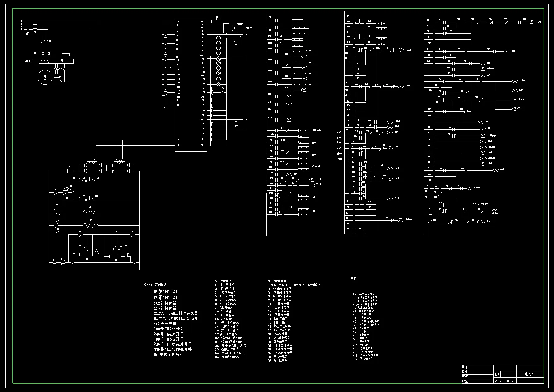This screenshot has height=392, width=554.
Task: Select legend line '1GMK关门限位开关'
Action: click(168, 339)
